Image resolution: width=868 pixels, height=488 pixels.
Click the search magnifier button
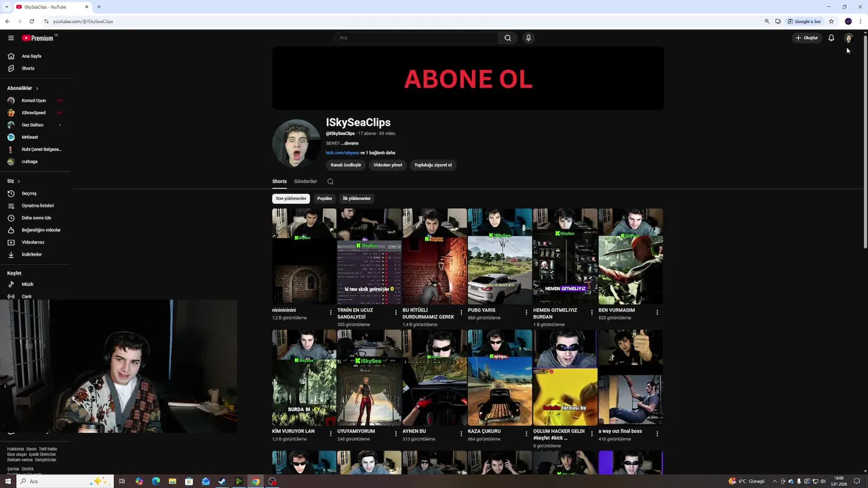tap(507, 38)
